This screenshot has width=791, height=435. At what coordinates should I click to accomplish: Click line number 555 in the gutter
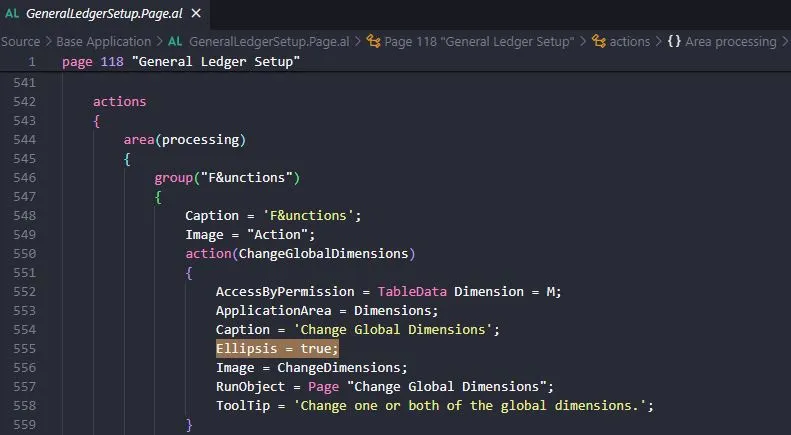tap(25, 349)
